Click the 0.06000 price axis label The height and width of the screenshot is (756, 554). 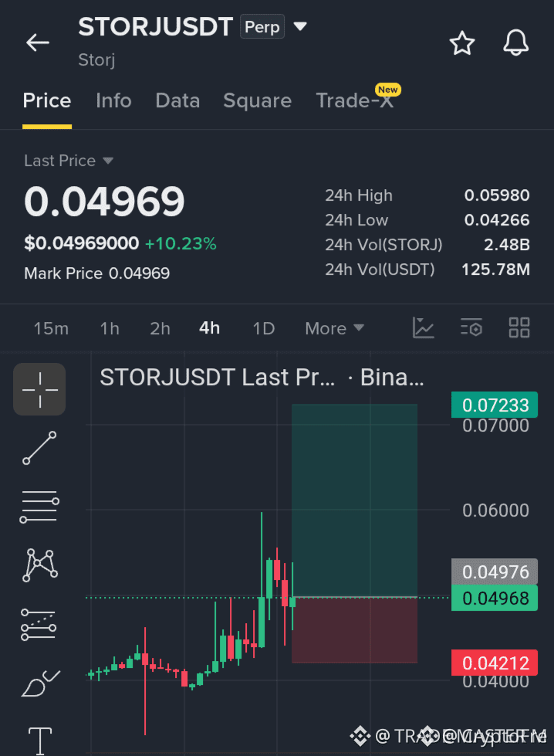[495, 510]
